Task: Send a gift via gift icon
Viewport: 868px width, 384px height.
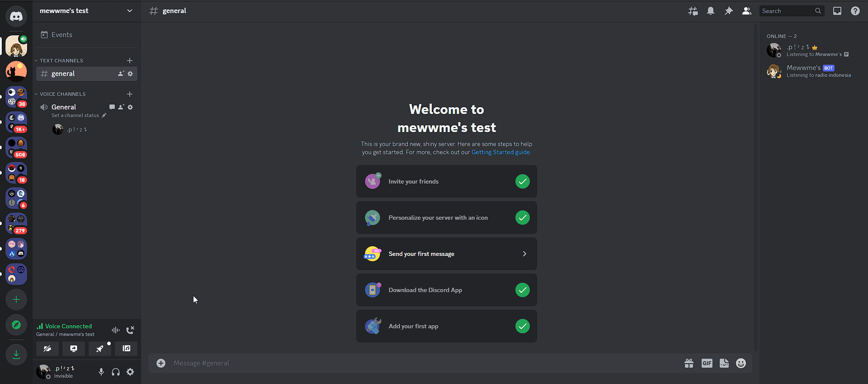Action: coord(689,363)
